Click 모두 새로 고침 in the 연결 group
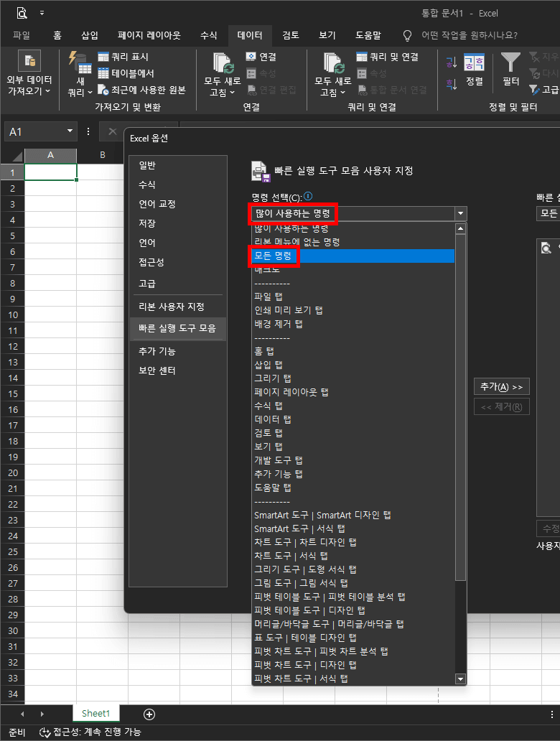The height and width of the screenshot is (741, 560). click(x=223, y=74)
